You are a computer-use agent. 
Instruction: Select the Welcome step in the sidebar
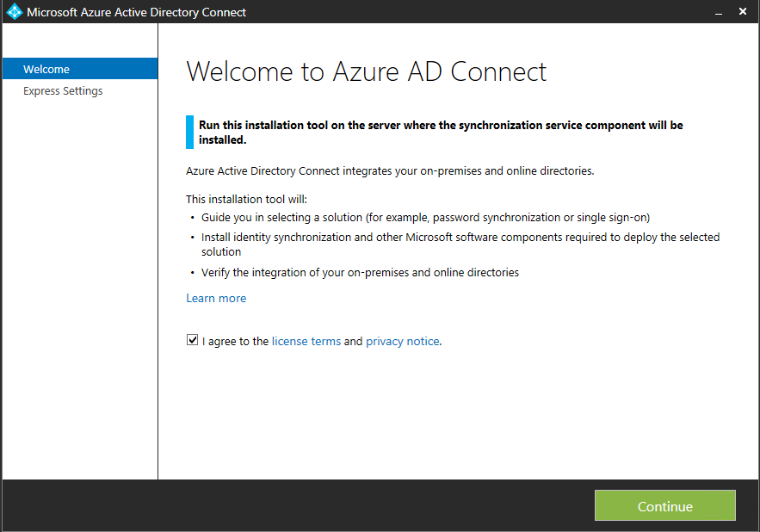pos(80,69)
